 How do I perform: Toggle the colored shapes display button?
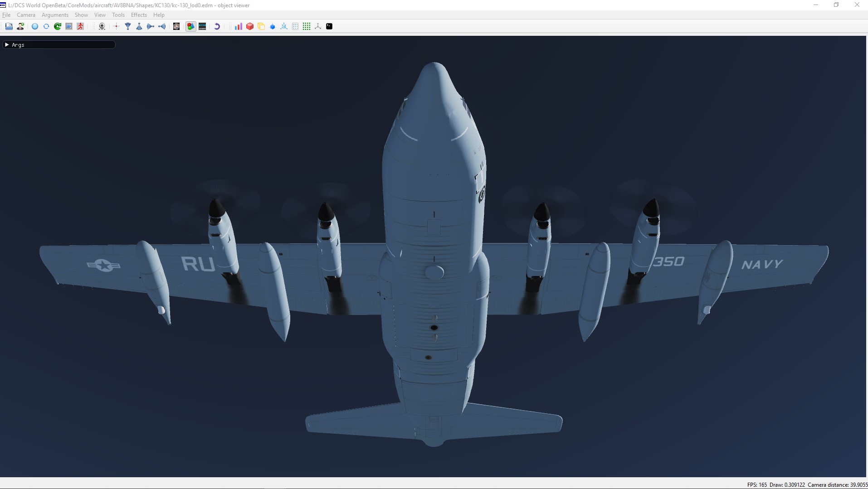pos(190,26)
